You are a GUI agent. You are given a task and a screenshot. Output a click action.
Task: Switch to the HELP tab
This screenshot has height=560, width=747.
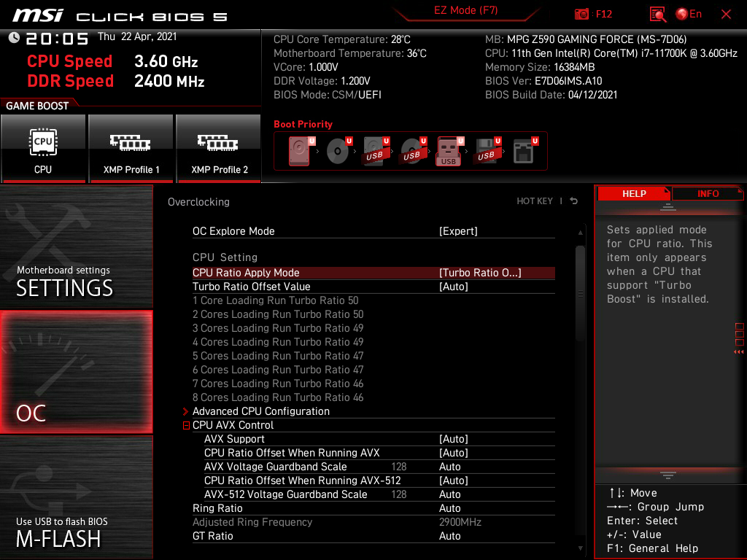634,193
